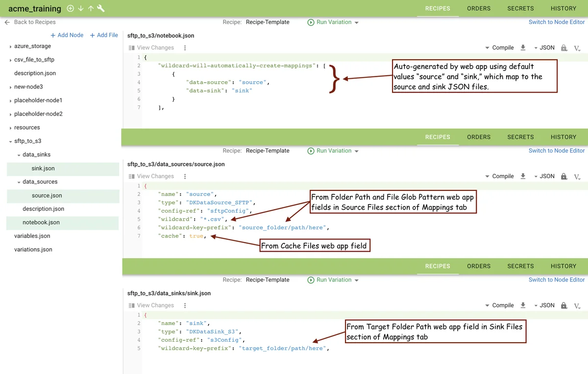
Task: Click the plus circle icon beside acme_training
Action: (x=70, y=8)
